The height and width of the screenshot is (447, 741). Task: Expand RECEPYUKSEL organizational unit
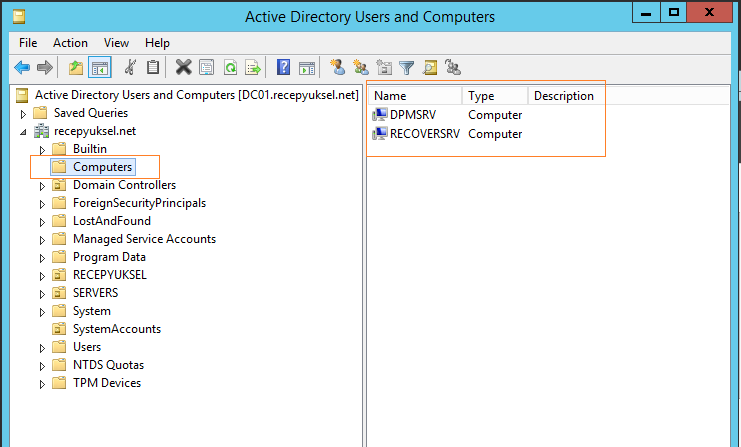[42, 276]
